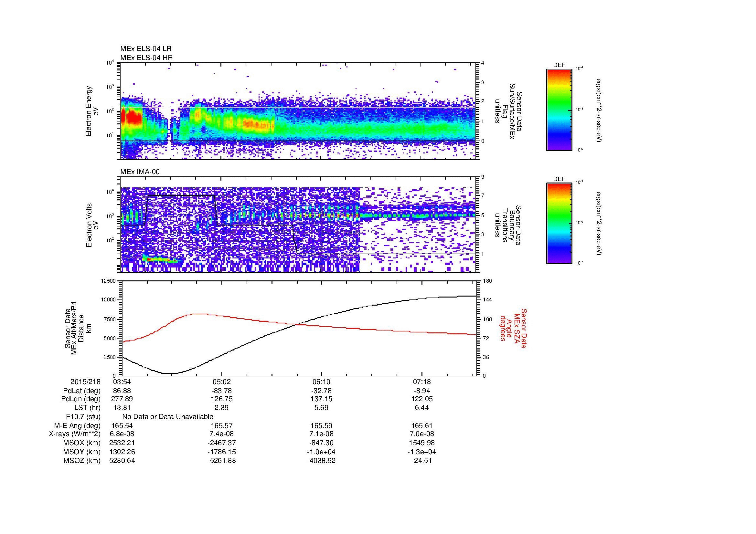Click the 'PdLon (deg)' row label
Viewport: 756px width, 534px height.
pos(81,399)
